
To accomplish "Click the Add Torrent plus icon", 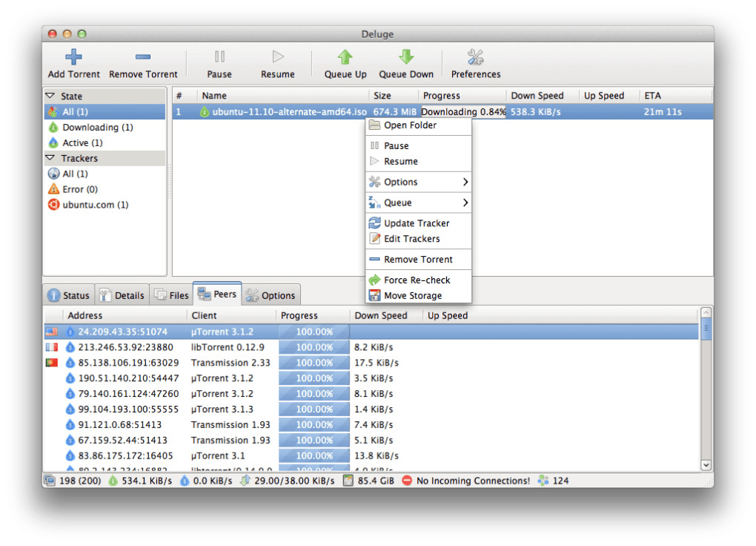I will click(x=73, y=56).
